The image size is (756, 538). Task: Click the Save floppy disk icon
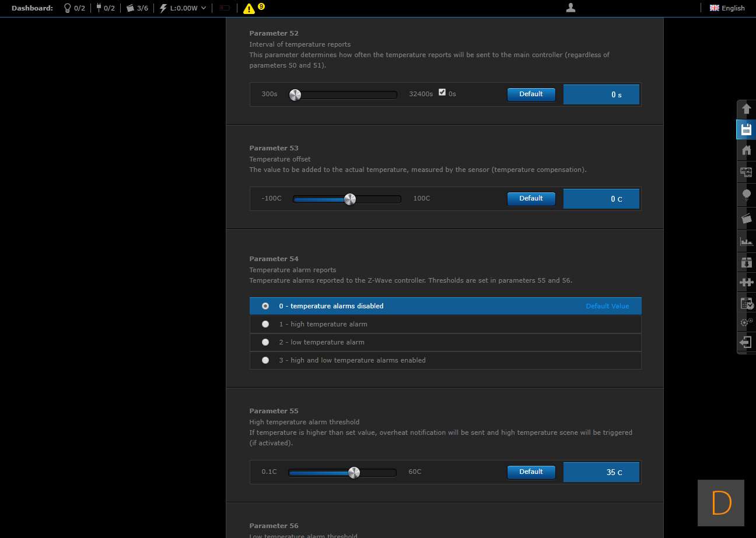click(x=746, y=129)
